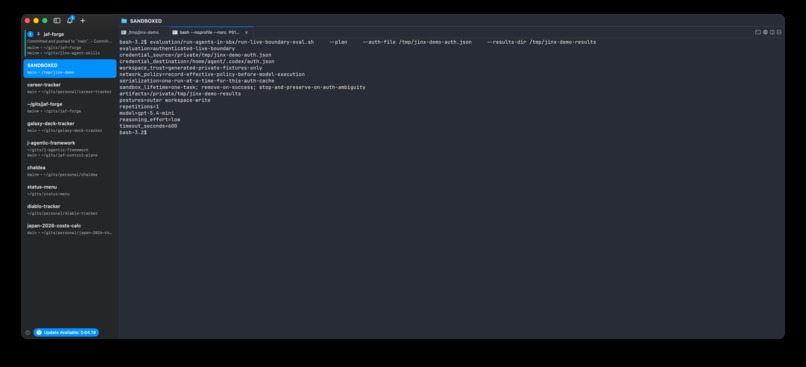This screenshot has width=806, height=367.
Task: Click the 'evaluation=authenticated-live-boundary' output line
Action: click(x=177, y=48)
